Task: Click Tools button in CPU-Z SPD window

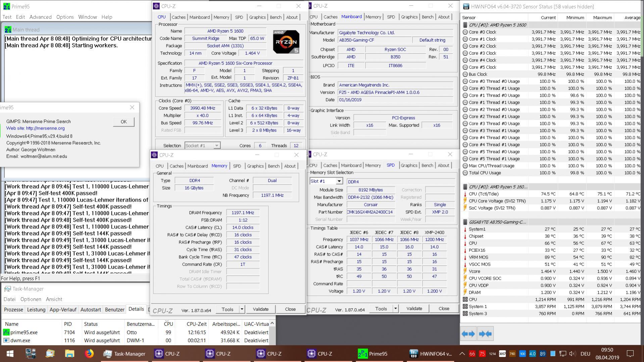Action: point(381,309)
